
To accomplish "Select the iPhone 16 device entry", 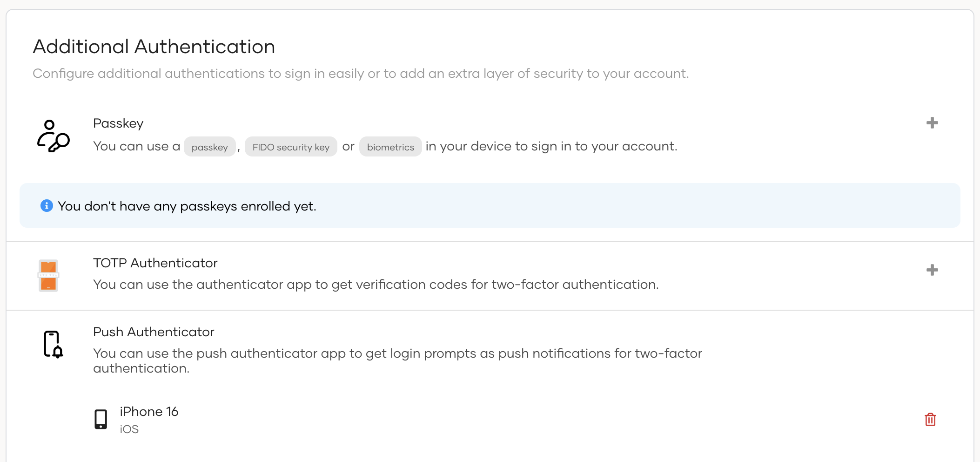I will click(x=150, y=411).
